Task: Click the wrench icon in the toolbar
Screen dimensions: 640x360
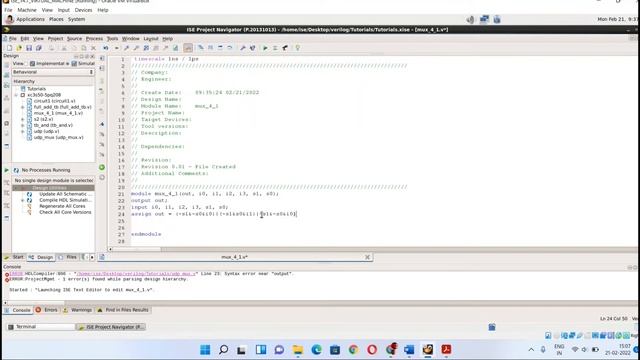Action: (243, 48)
